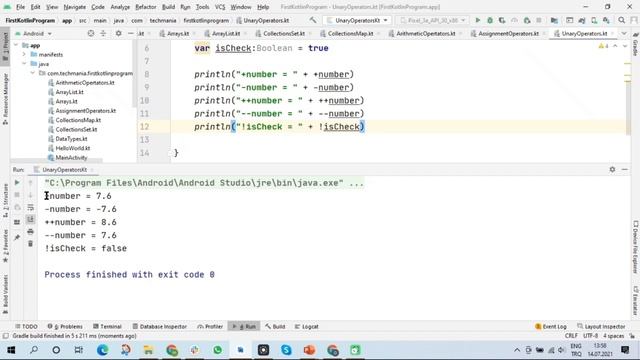This screenshot has height=360, width=640.
Task: Stop process in Run panel
Action: tap(17, 195)
